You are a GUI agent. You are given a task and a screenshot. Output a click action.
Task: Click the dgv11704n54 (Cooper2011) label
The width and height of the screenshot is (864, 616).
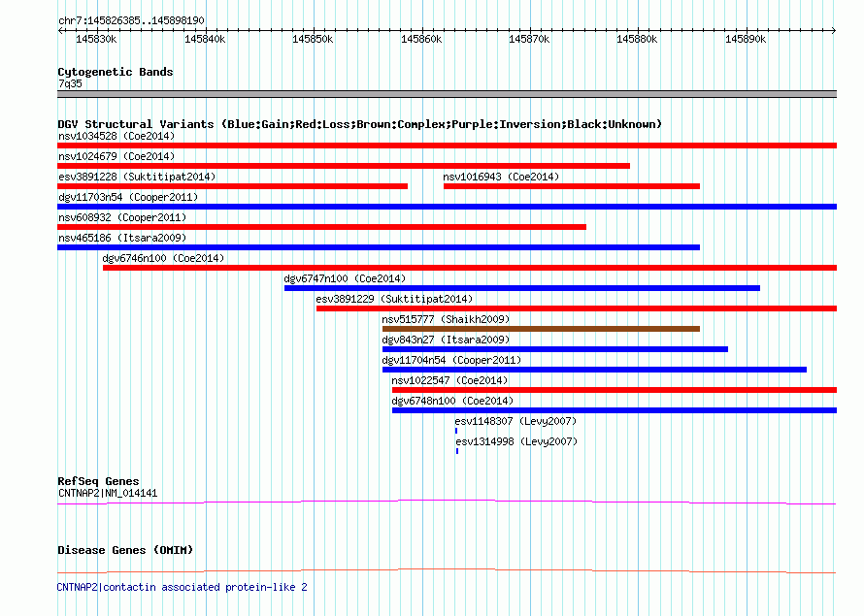[451, 360]
